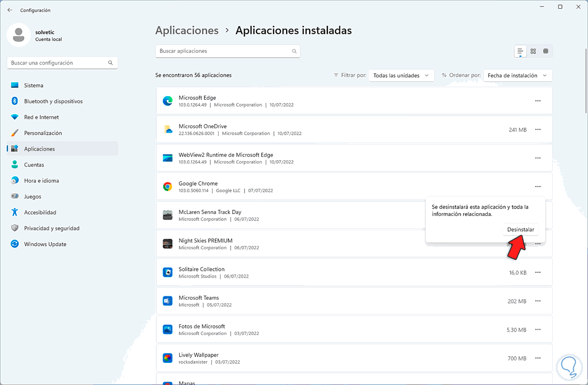
Task: Open Windows Update settings section
Action: click(45, 244)
